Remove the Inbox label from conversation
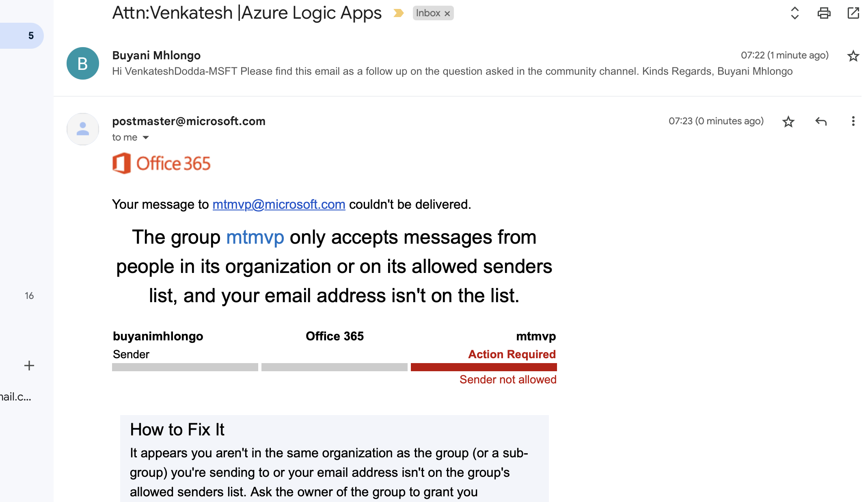This screenshot has height=502, width=868. click(447, 13)
